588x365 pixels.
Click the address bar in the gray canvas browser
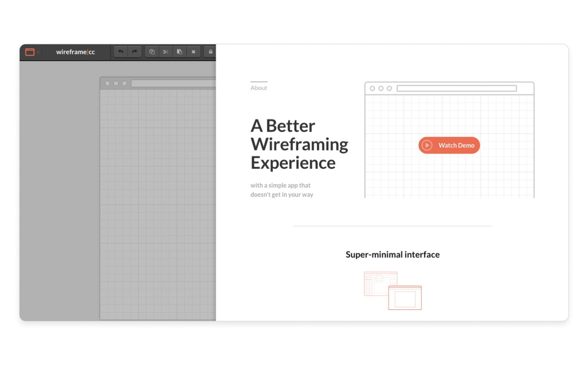(x=173, y=83)
